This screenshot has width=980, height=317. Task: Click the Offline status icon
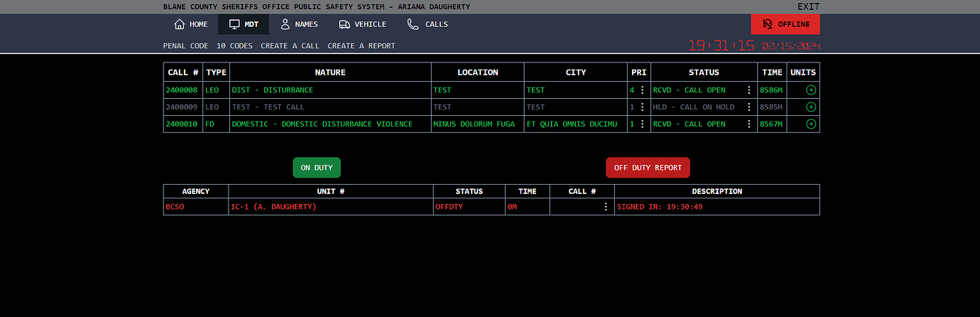tap(767, 24)
